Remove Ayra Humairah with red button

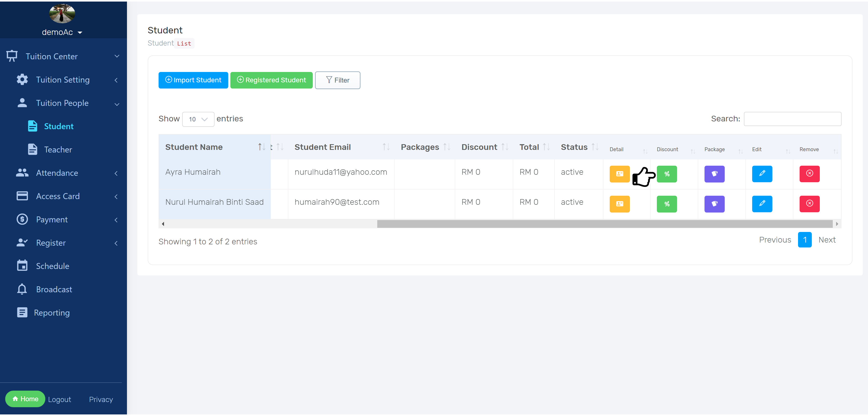click(809, 174)
